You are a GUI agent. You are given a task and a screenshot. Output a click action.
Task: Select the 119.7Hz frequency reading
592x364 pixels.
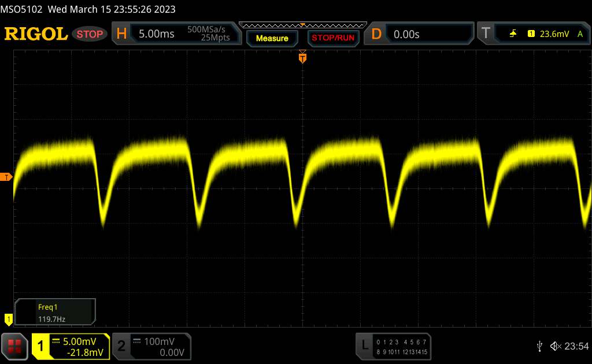(x=51, y=319)
